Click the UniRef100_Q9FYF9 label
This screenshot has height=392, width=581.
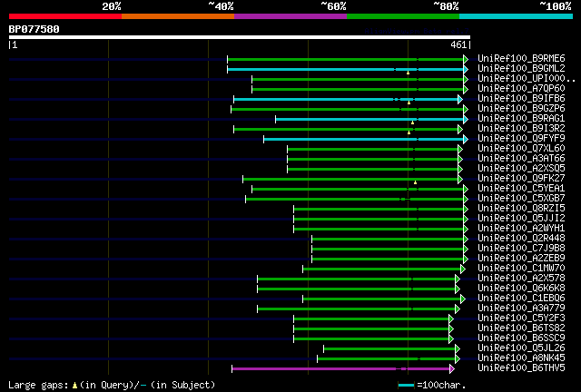[521, 139]
